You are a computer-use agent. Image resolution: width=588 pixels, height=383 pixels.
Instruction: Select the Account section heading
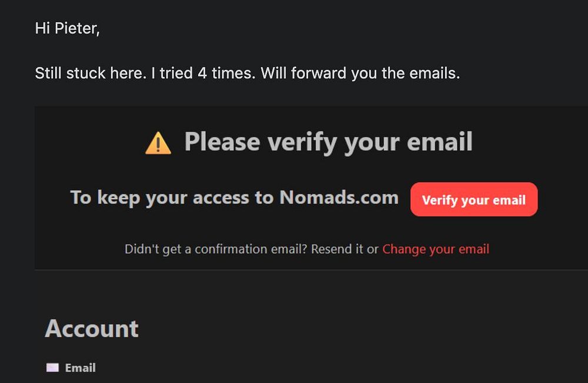click(x=92, y=328)
